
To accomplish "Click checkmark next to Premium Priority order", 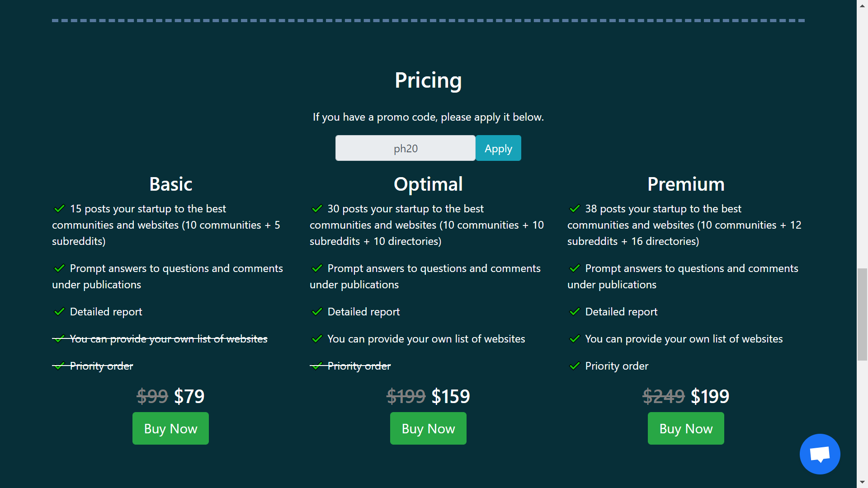I will [575, 366].
